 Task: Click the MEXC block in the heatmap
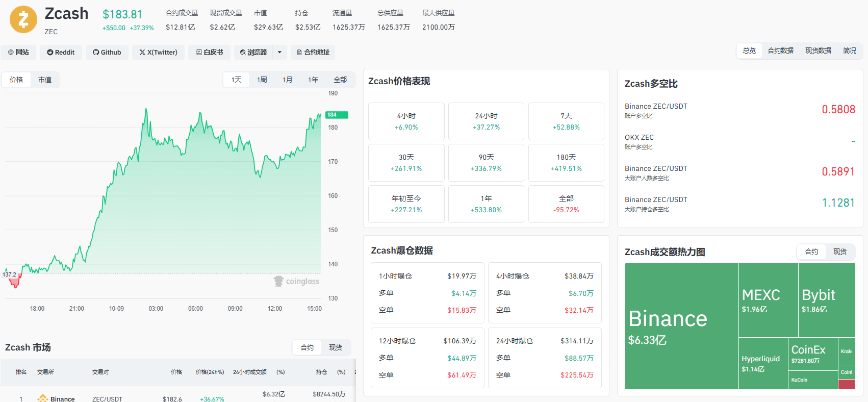[x=768, y=300]
